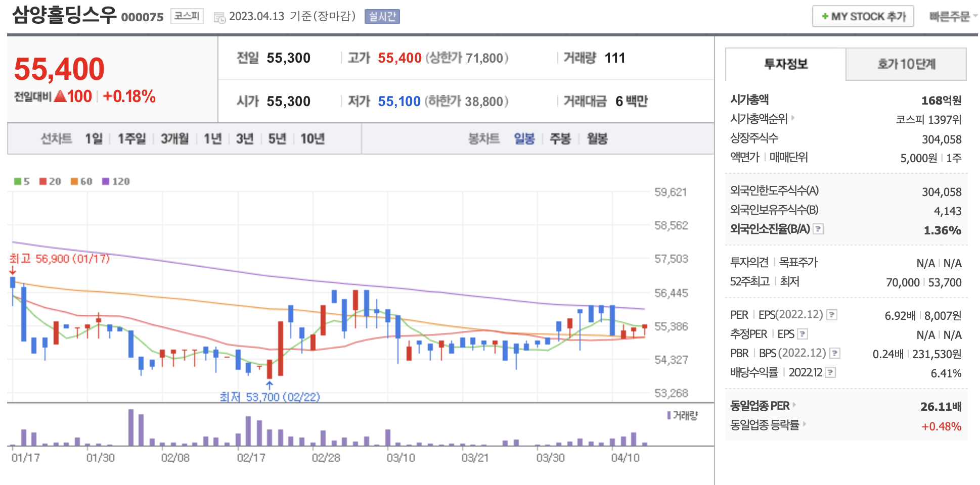This screenshot has height=485, width=980.
Task: Click the calendar icon beside the date
Action: coord(219,18)
